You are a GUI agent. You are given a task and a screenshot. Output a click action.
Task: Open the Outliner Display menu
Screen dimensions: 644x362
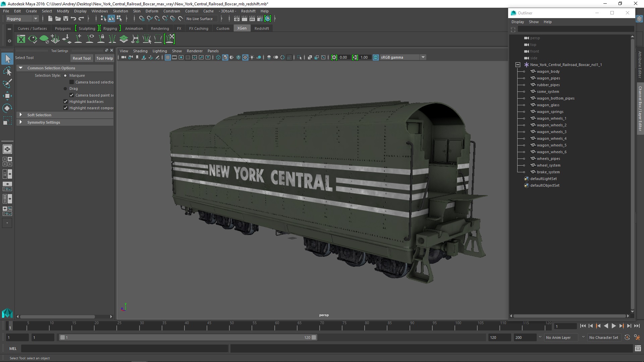click(x=518, y=22)
